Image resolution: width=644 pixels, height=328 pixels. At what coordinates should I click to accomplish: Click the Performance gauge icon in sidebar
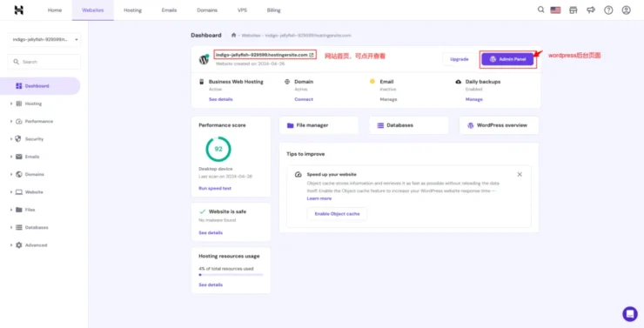19,122
